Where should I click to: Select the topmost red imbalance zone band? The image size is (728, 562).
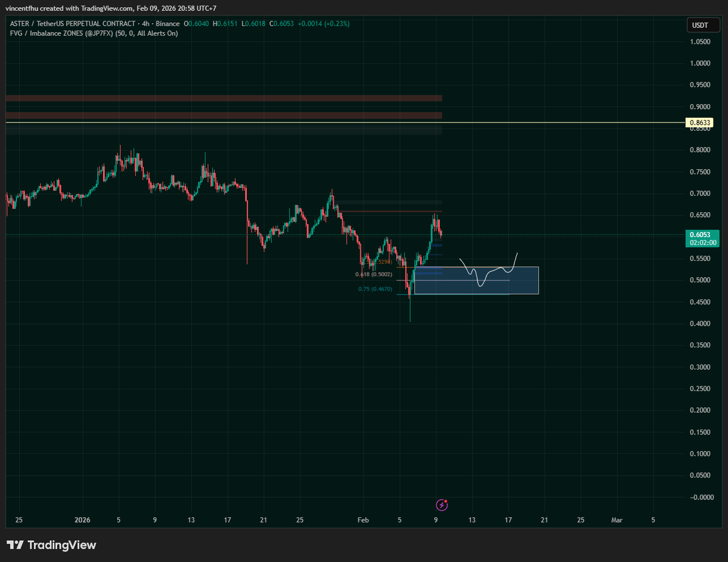[x=224, y=98]
